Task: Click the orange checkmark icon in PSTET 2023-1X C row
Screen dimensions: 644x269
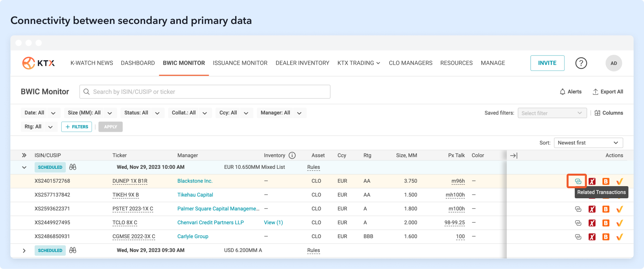Action: [x=619, y=209]
